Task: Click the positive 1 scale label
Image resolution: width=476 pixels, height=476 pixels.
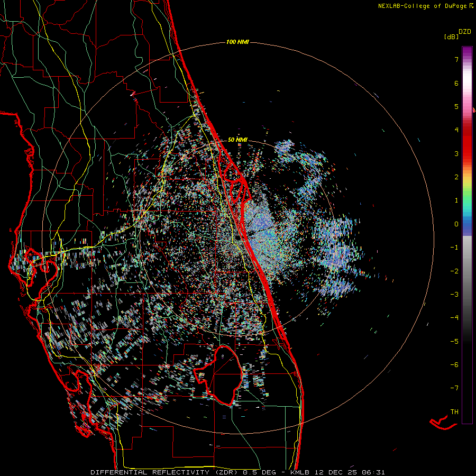Action: pos(456,200)
